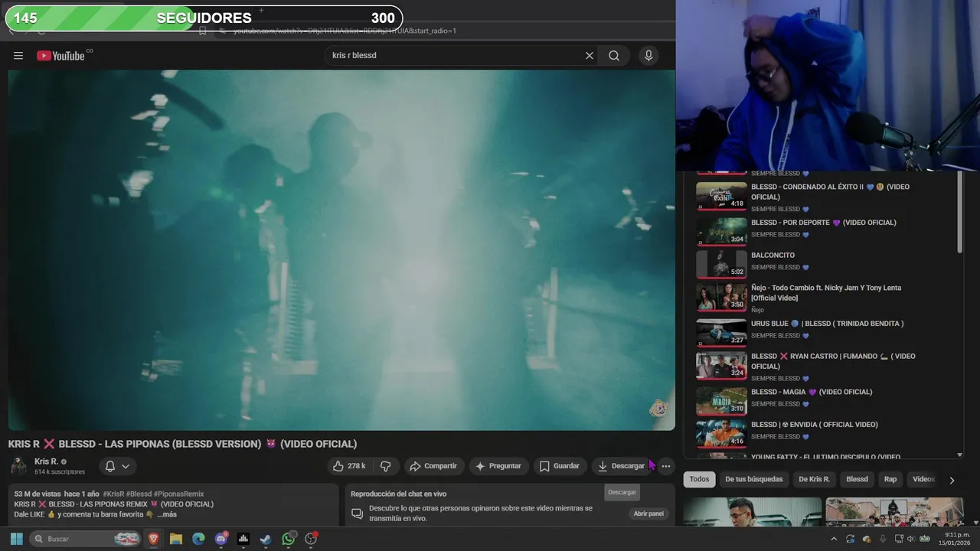Select the De tus búsquedas chip
Screen dimensions: 980x551
click(754, 479)
